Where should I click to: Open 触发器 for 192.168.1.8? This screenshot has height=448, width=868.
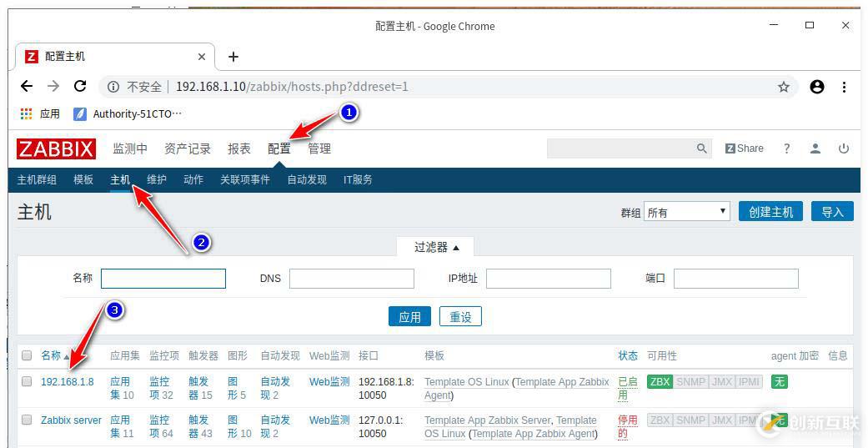click(x=198, y=388)
